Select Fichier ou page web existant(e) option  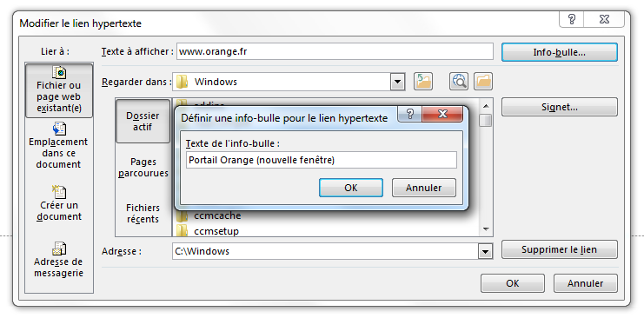point(59,90)
